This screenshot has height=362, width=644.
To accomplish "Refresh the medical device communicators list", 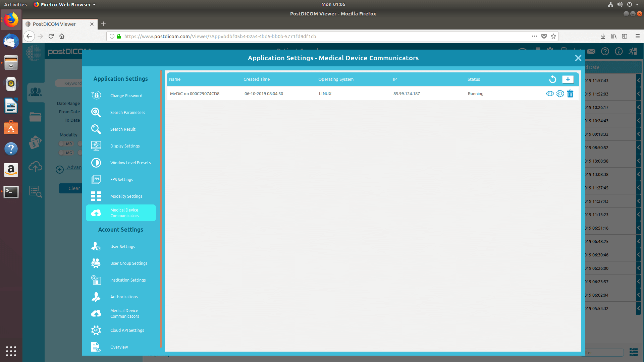I will [553, 79].
